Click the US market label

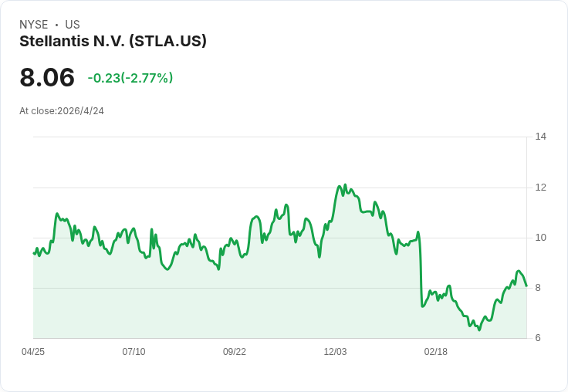coord(73,25)
